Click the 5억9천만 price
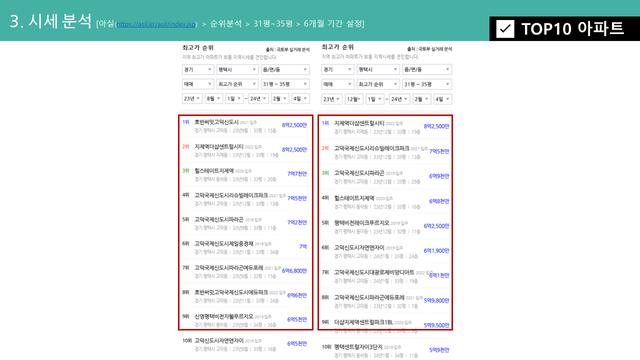This screenshot has width=640, height=360. click(x=439, y=350)
